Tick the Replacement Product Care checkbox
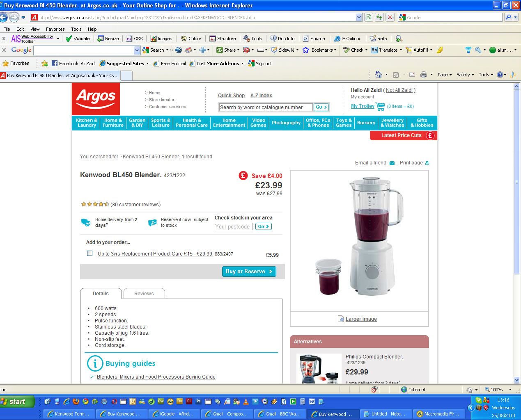521x420 pixels. (x=90, y=253)
